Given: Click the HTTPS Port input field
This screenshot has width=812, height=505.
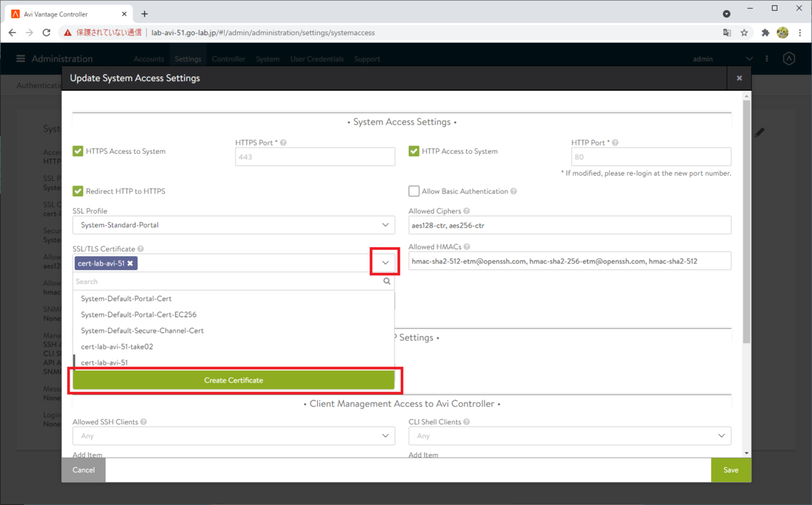Looking at the screenshot, I should pos(315,157).
